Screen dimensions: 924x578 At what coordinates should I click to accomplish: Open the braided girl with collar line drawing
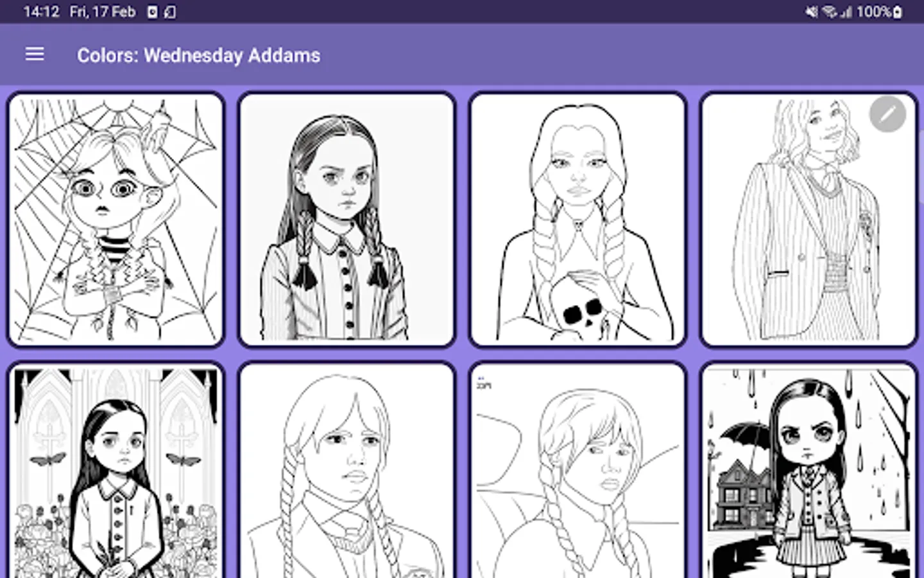click(577, 470)
